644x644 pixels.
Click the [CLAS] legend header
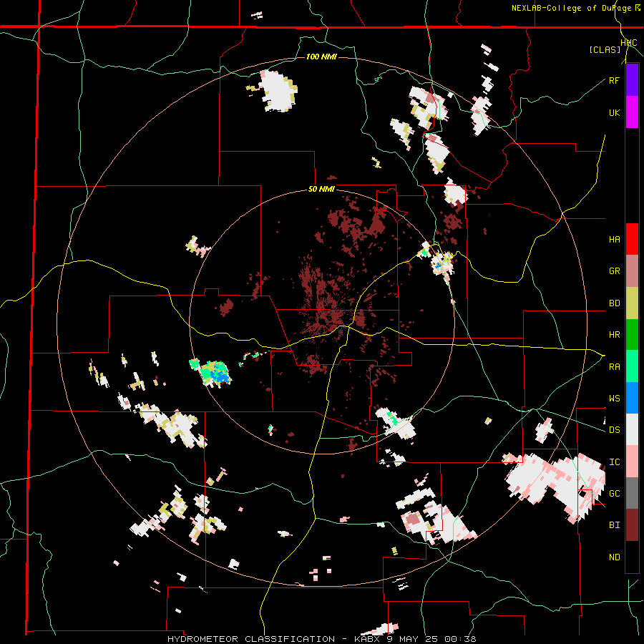click(x=605, y=49)
